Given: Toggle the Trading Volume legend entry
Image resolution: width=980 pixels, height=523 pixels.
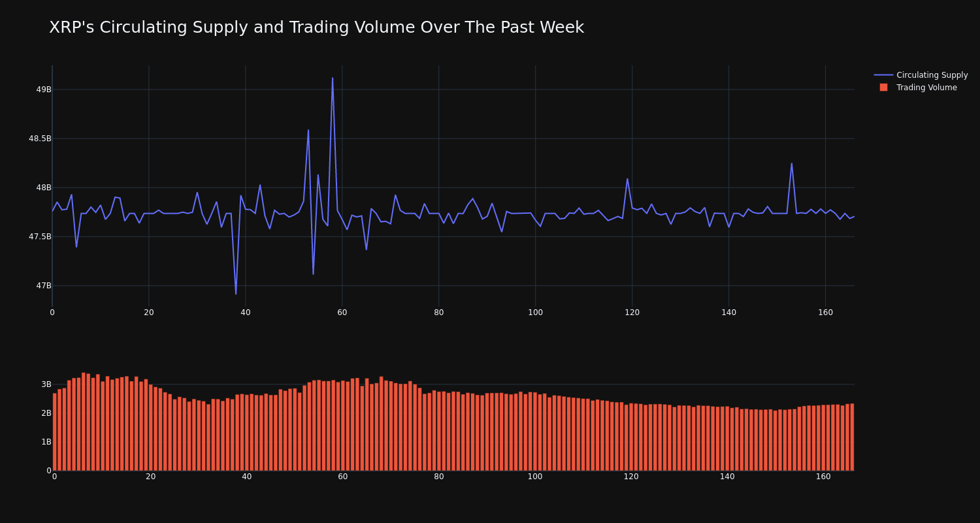Looking at the screenshot, I should point(917,88).
